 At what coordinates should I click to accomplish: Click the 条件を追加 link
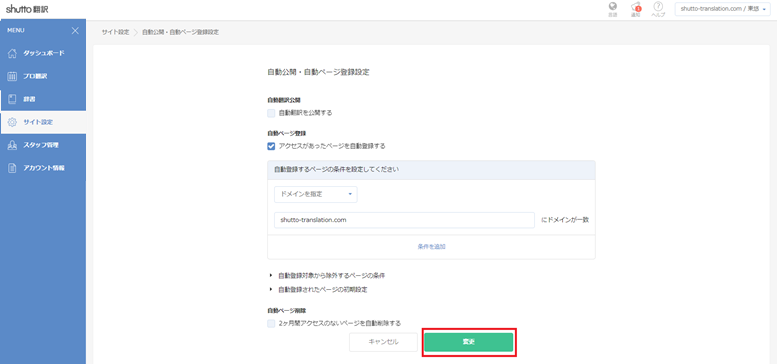click(x=431, y=247)
